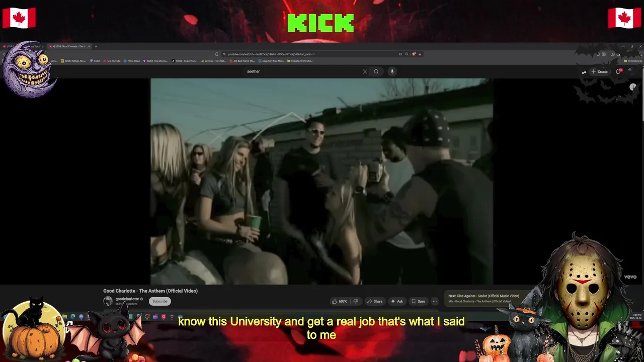Open the more actions ellipsis menu
Screen dimensions: 644x362
click(435, 301)
